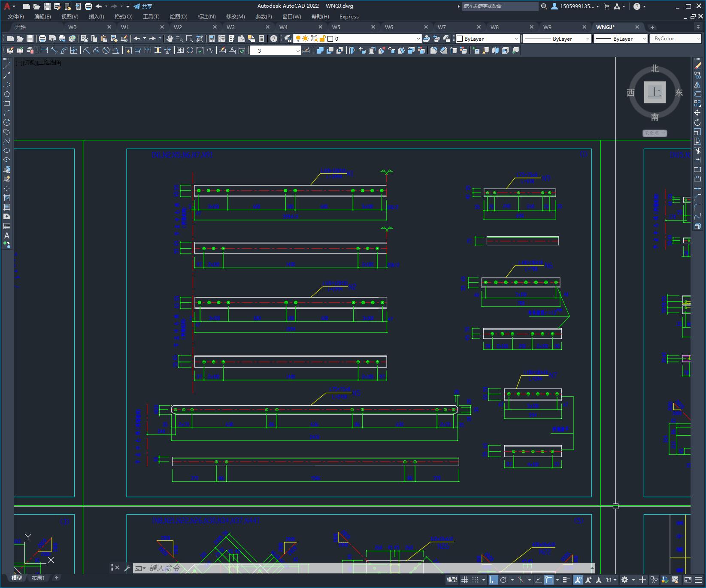The height and width of the screenshot is (588, 706).
Task: Add a new layout with plus button
Action: point(56,578)
